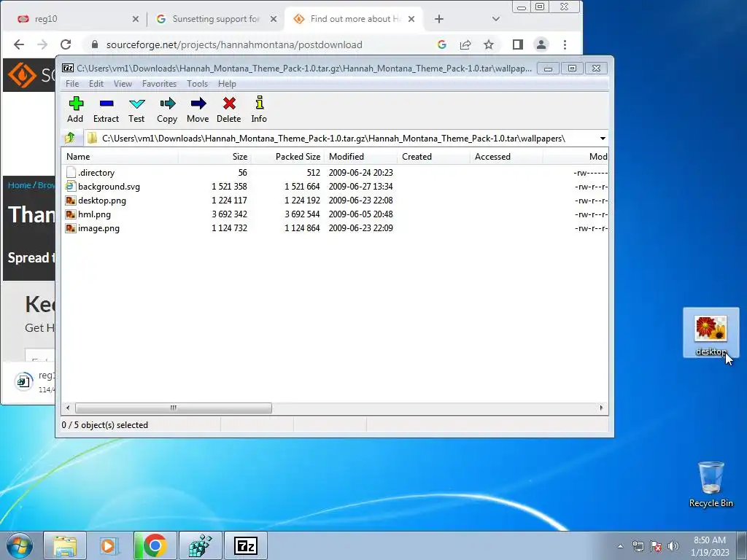
Task: Open the Tools menu
Action: [x=197, y=84]
